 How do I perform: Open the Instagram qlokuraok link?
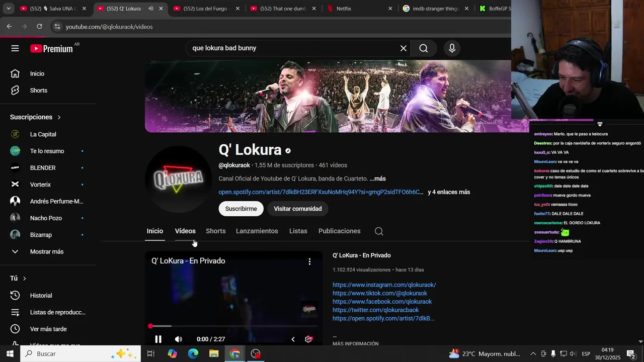384,285
